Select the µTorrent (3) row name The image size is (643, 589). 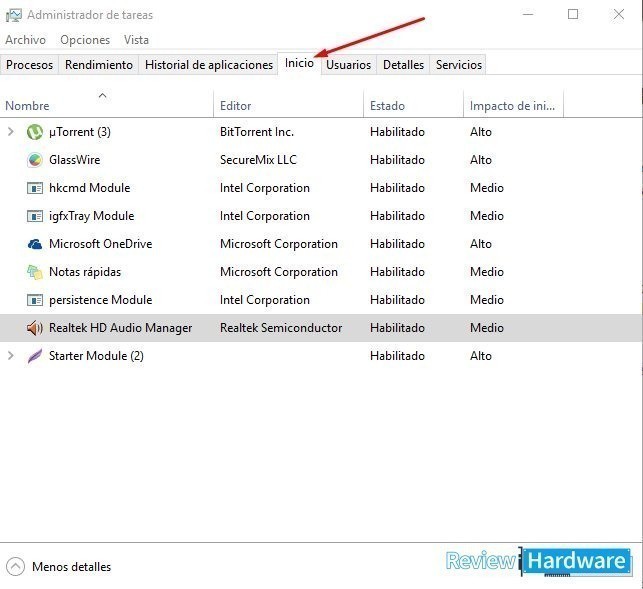[x=80, y=132]
